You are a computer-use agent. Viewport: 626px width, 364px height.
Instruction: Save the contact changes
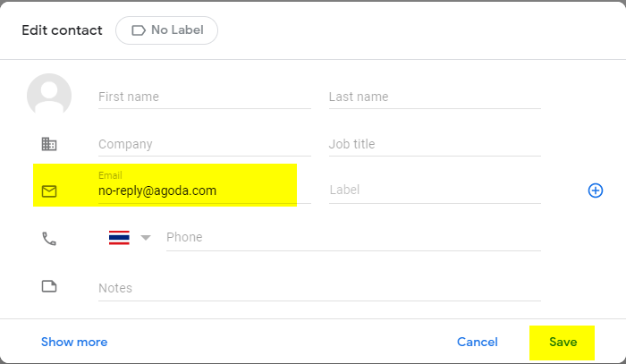click(563, 342)
